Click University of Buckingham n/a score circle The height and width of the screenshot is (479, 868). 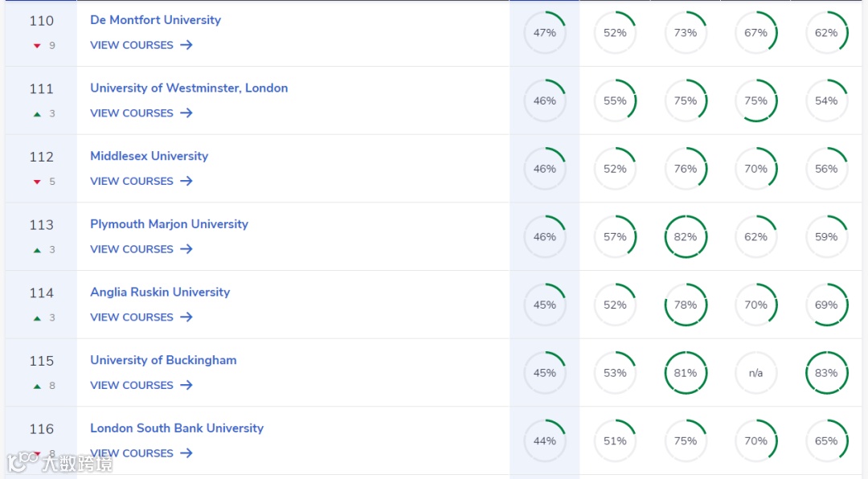coord(756,373)
